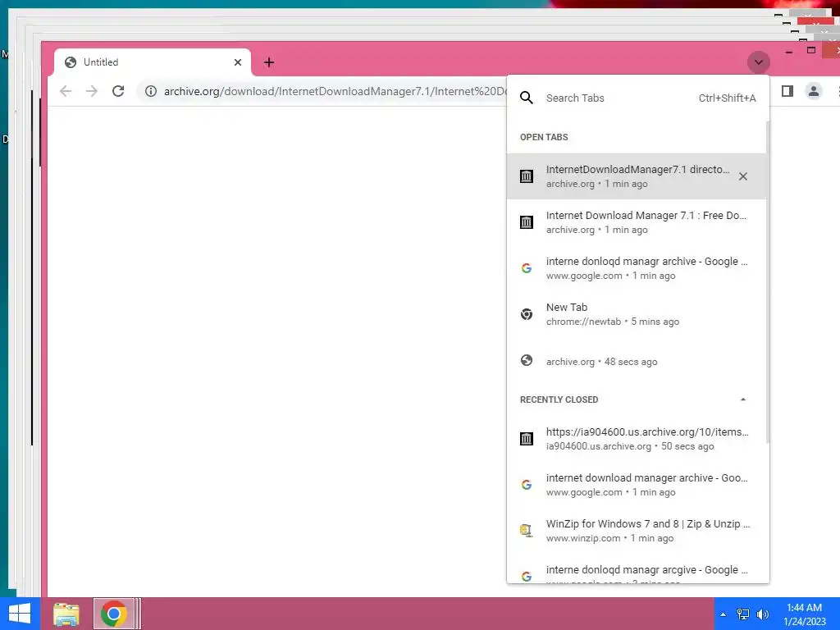Viewport: 840px width, 630px height.
Task: Click the WinZip favicon in recently closed
Action: (527, 531)
